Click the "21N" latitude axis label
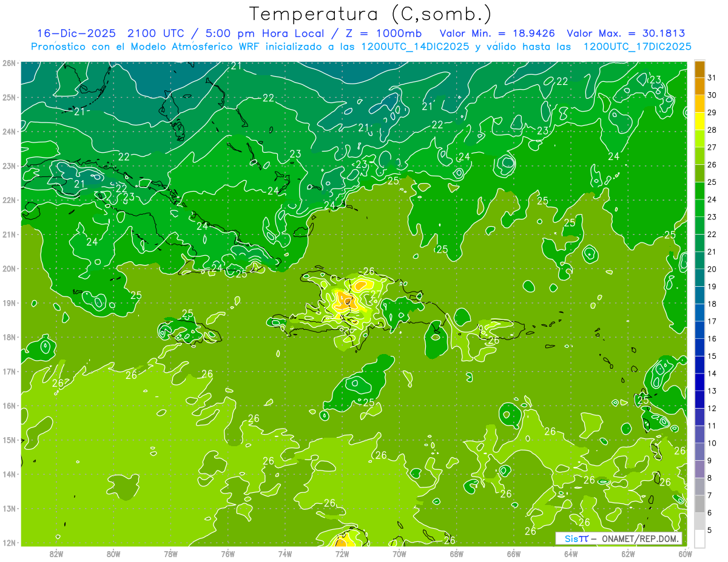The height and width of the screenshot is (562, 728). tap(9, 235)
